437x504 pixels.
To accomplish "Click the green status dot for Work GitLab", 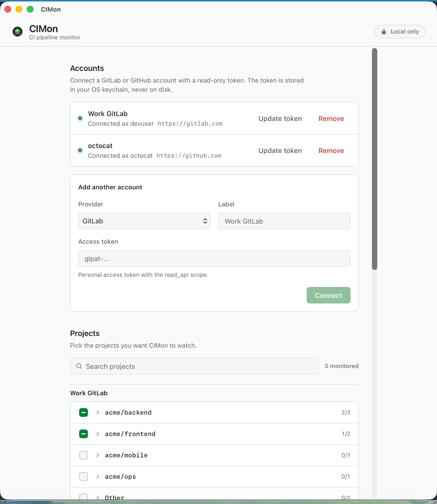I will tap(80, 118).
